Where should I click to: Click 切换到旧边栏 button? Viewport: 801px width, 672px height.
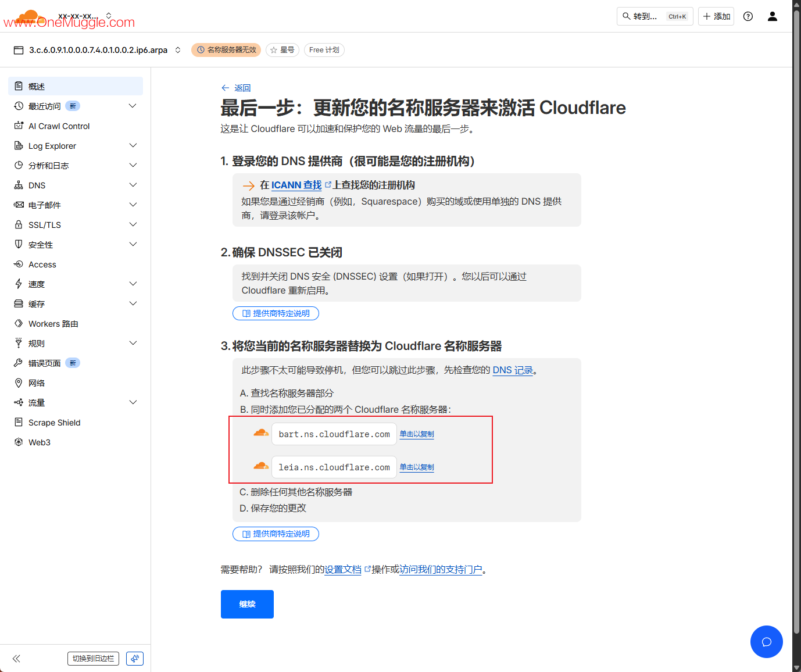coord(93,659)
